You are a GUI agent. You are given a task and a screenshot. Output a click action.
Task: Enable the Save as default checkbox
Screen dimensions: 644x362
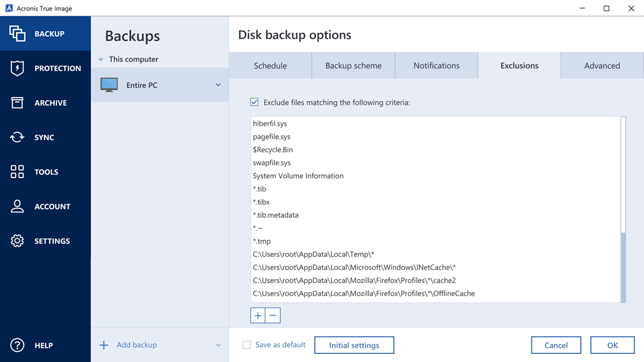click(247, 345)
